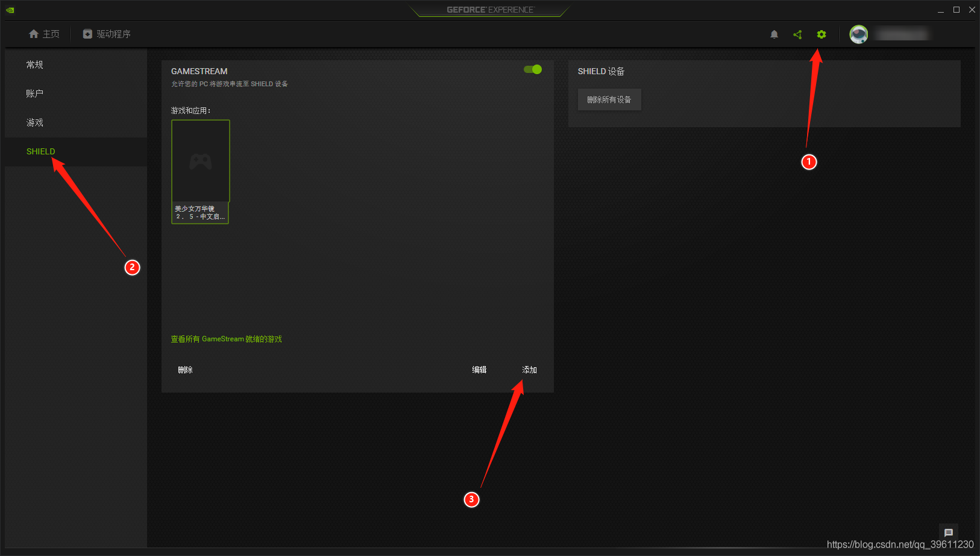Toggle the GAMESTREAM switch off

[x=533, y=69]
